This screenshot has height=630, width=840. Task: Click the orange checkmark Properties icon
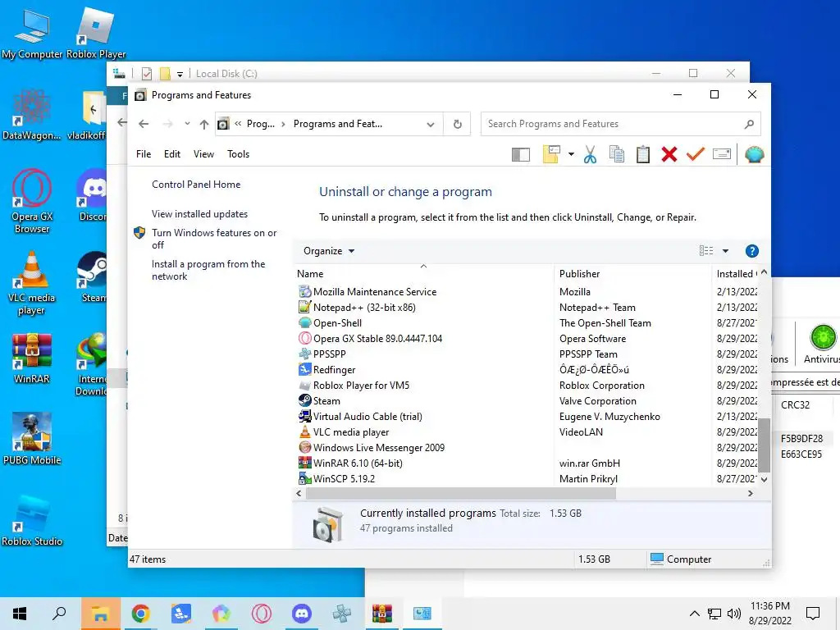pos(696,155)
